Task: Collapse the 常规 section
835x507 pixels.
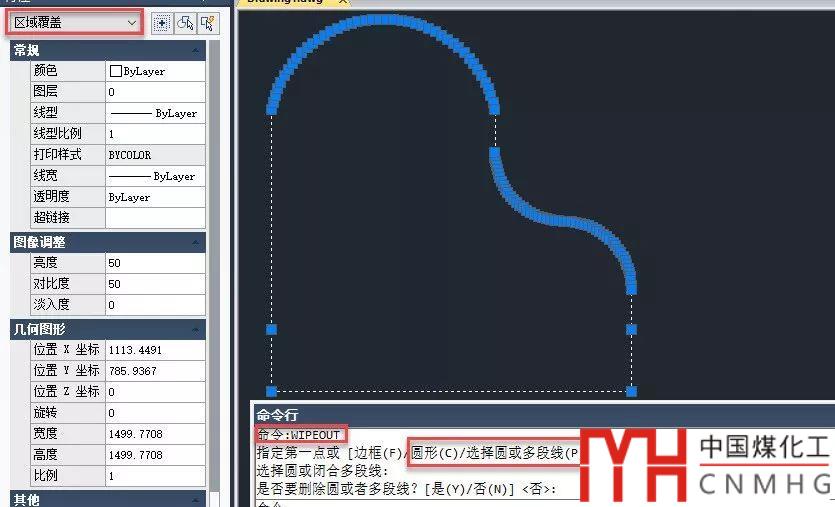Action: coord(198,50)
